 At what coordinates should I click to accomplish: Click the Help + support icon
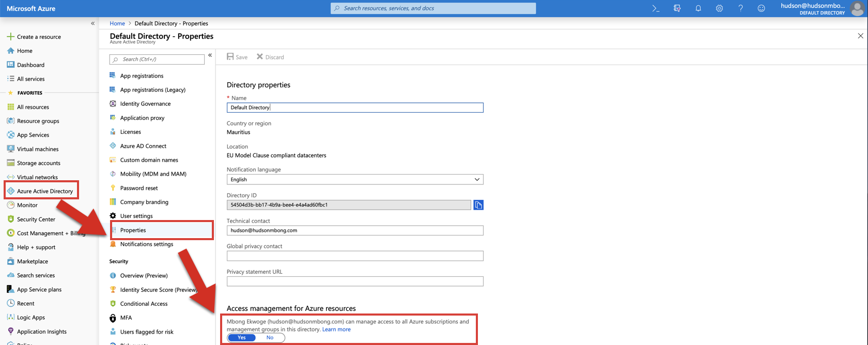point(10,247)
